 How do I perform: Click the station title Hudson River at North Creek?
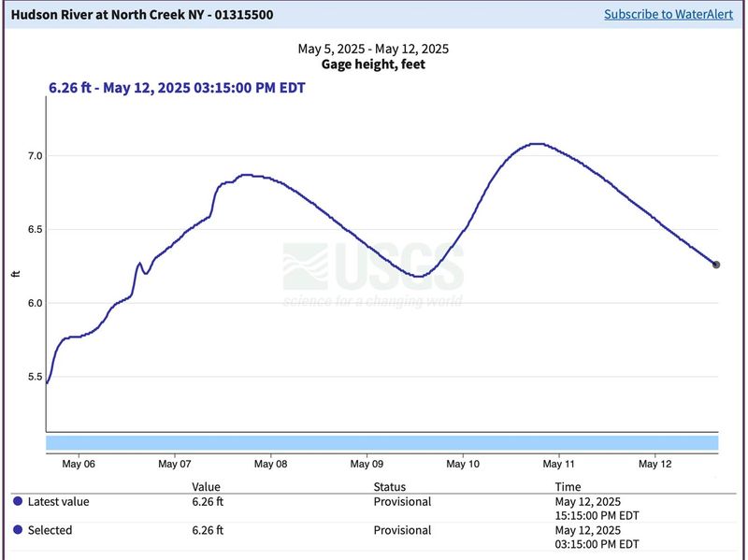click(142, 14)
